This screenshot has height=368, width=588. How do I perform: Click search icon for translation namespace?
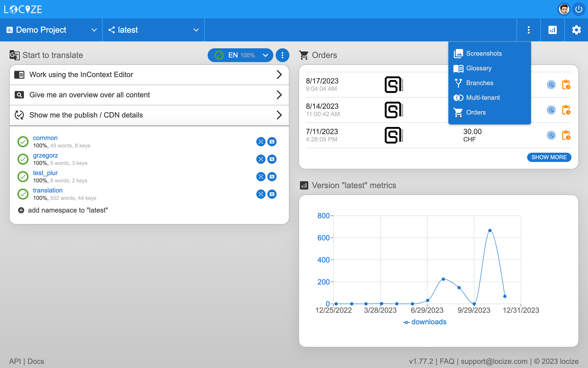coord(272,194)
